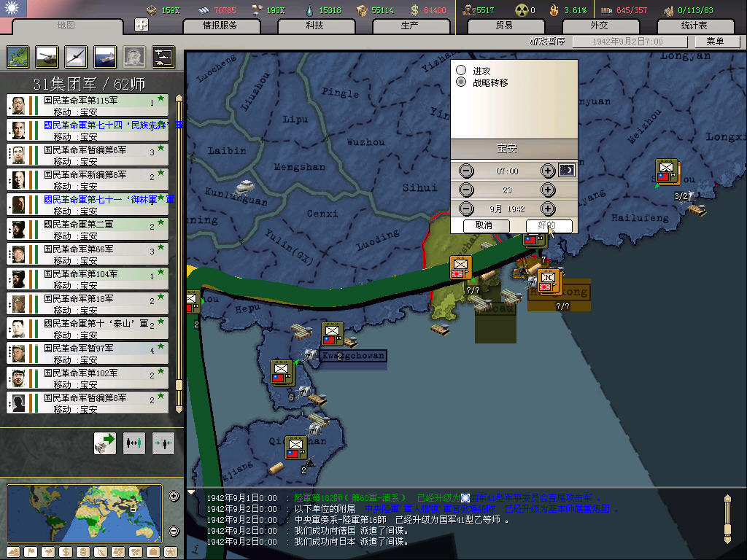This screenshot has width=747, height=560.
Task: Open the air units overview with the plane icon
Action: (76, 57)
